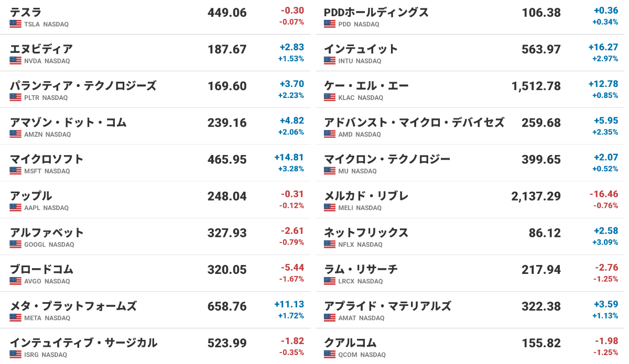Image resolution: width=629 pixels, height=364 pixels.
Task: Select the flag icon beside MSFT ticker
Action: pos(15,171)
